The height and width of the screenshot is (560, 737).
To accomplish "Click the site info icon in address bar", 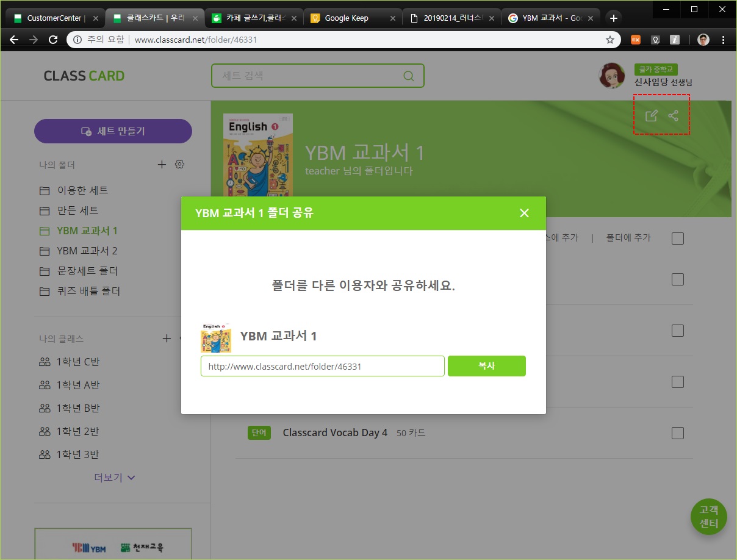I will [x=77, y=40].
